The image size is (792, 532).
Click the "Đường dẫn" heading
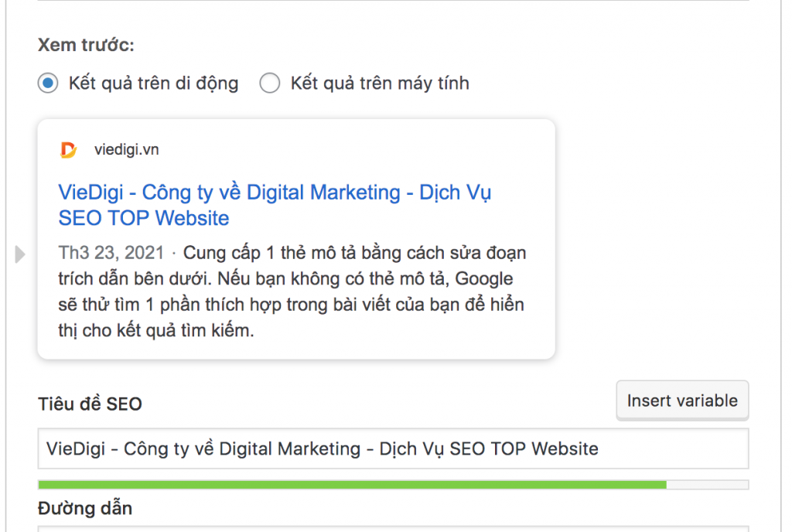click(x=85, y=508)
